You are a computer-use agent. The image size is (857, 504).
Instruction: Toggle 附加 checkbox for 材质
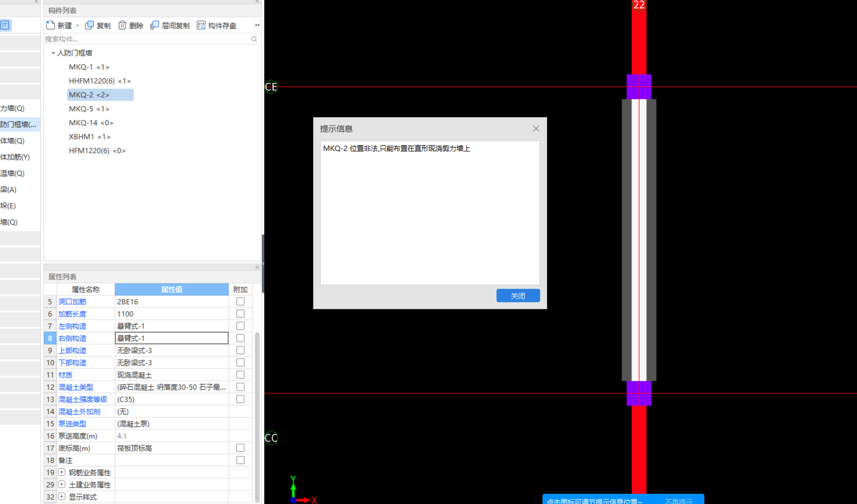(x=241, y=375)
